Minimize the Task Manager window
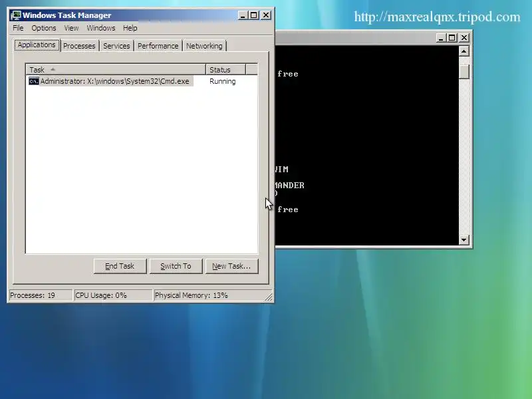The height and width of the screenshot is (399, 532). tap(243, 15)
